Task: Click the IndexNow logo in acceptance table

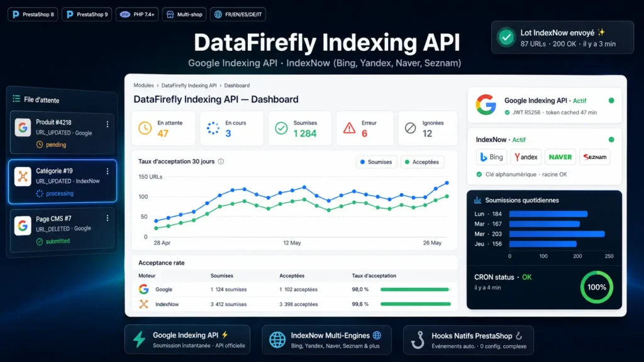Action: [144, 304]
